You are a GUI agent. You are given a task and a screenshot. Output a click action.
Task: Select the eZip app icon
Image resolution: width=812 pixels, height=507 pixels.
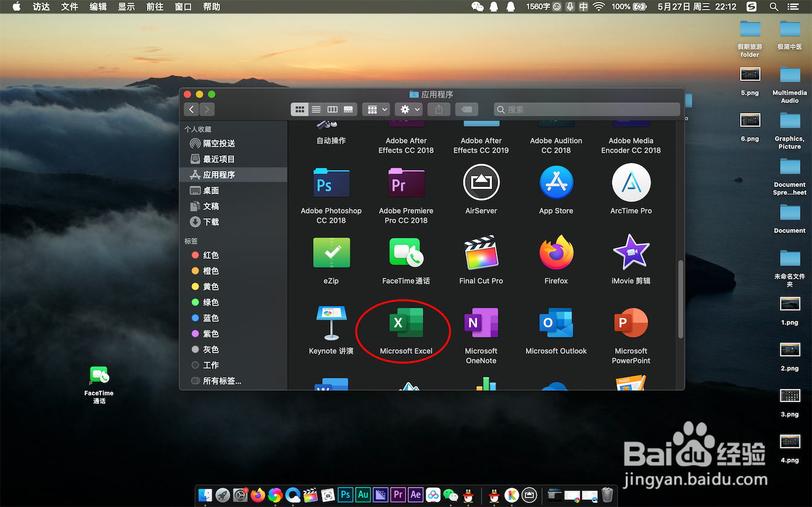[331, 253]
